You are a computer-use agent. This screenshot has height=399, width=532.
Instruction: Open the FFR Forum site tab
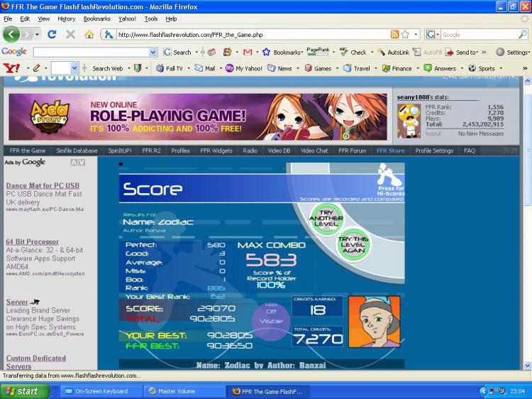pyautogui.click(x=352, y=151)
